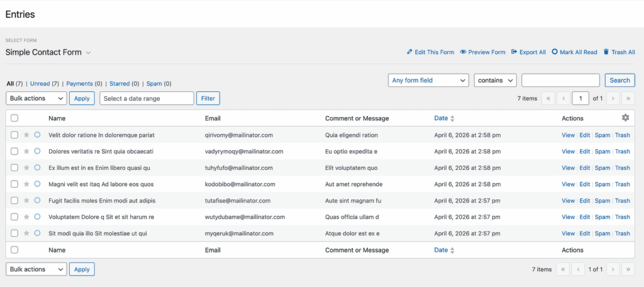Edit the vadyrymoqy@mailinator.com entry
Viewport: 644px width, 287px height.
584,151
